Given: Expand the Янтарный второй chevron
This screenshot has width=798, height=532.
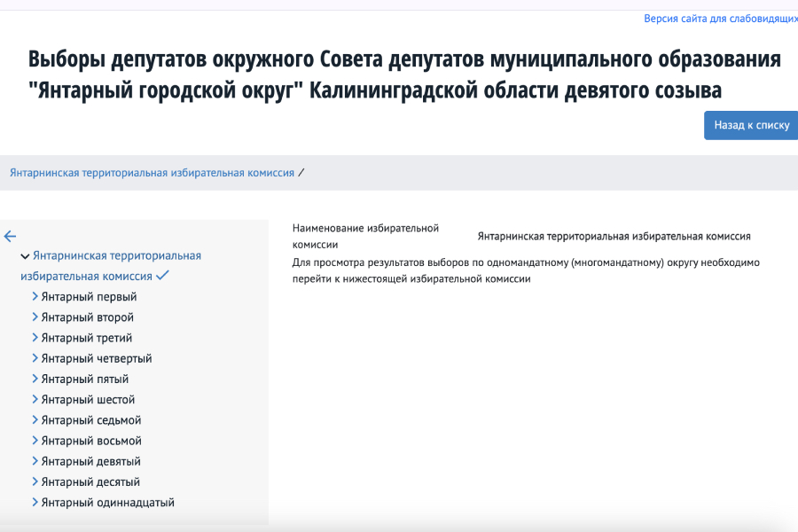Looking at the screenshot, I should point(35,317).
